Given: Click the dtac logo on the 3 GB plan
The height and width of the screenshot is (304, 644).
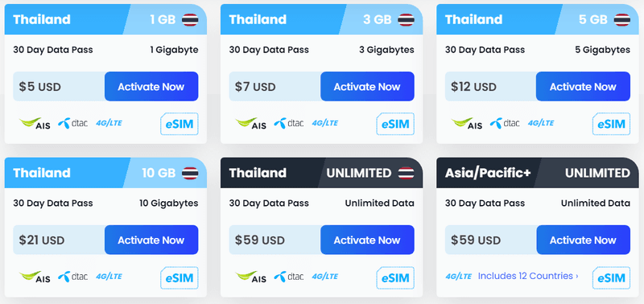Looking at the screenshot, I should [289, 123].
